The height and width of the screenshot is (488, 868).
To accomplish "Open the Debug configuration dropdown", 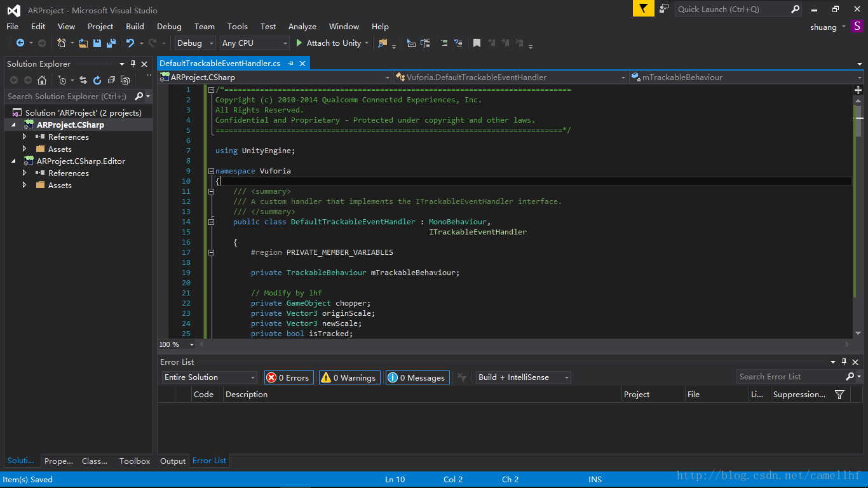I will pos(196,43).
